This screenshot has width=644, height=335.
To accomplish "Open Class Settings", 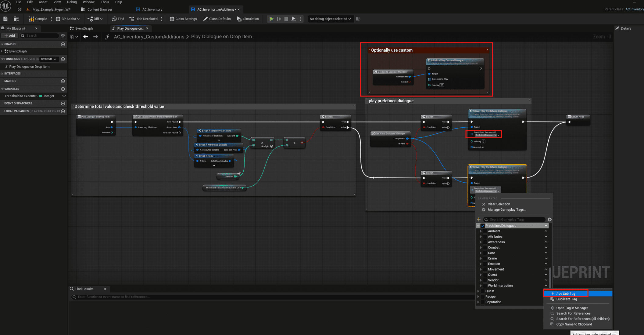I will click(x=183, y=19).
